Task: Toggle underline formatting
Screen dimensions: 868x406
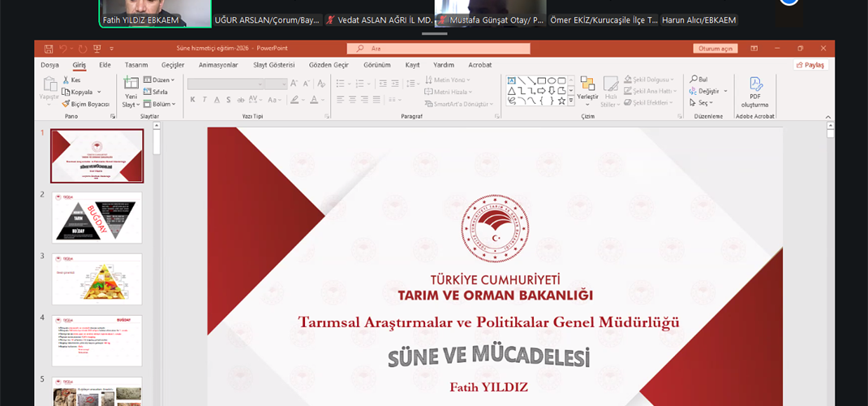Action: tap(217, 100)
